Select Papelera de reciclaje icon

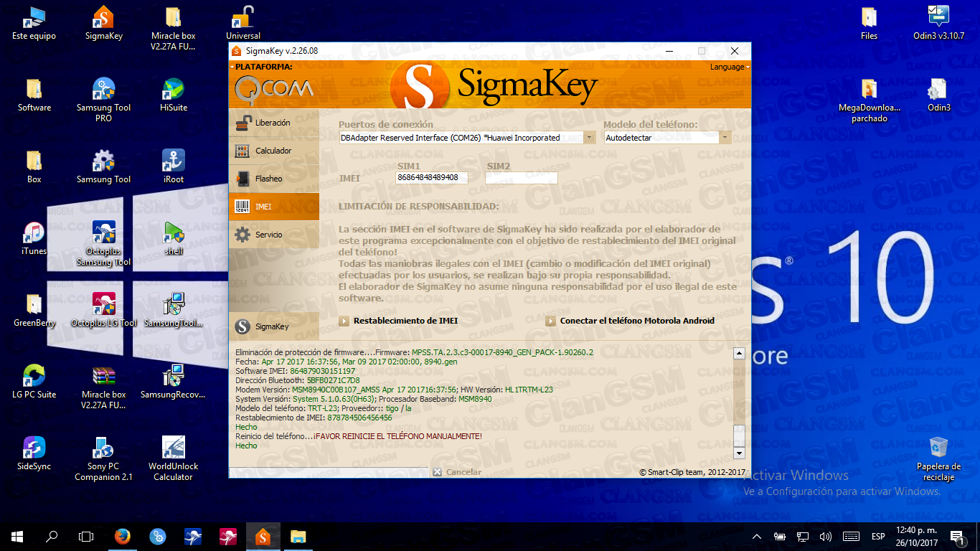tap(938, 459)
